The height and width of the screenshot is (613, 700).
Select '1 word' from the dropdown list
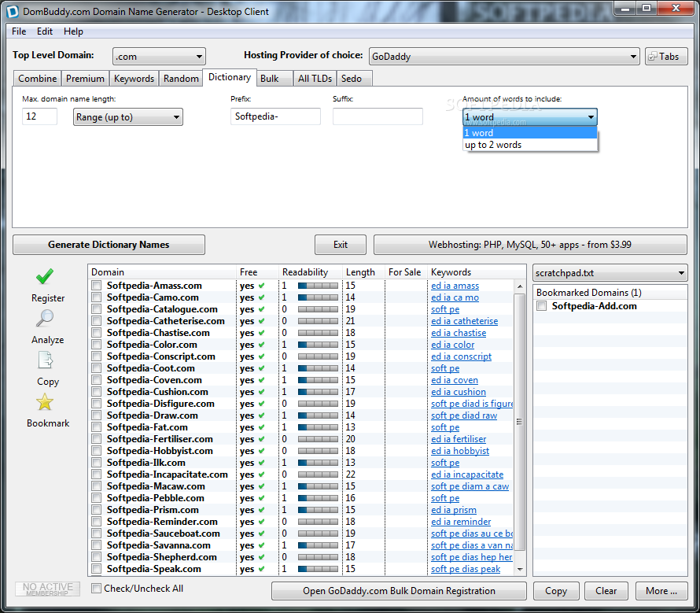[x=529, y=133]
